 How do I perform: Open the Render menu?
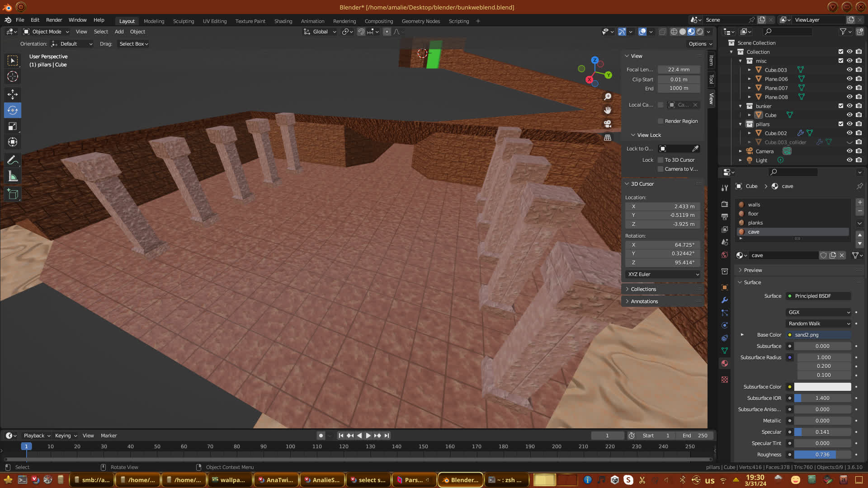point(54,20)
